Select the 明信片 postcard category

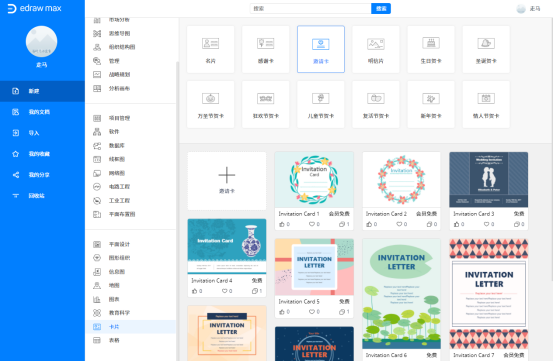(376, 49)
